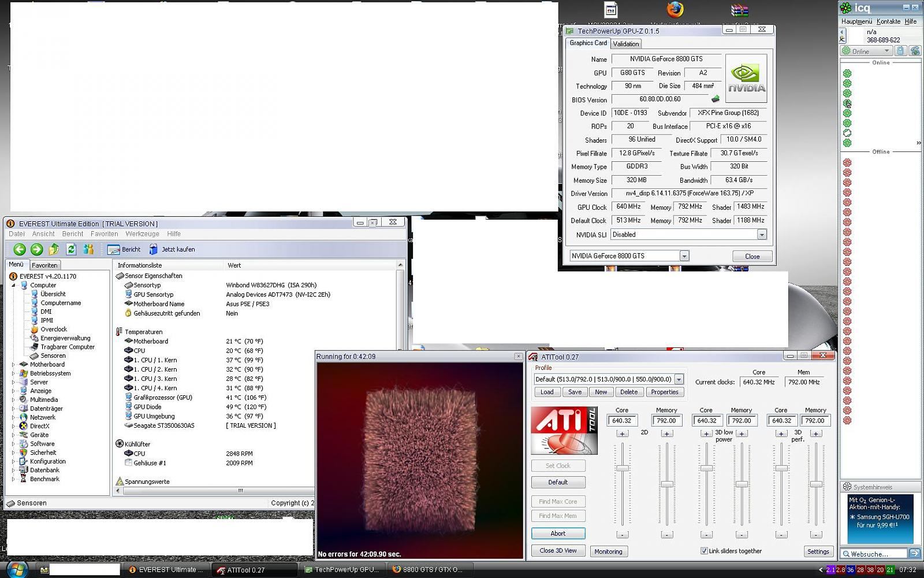924x578 pixels.
Task: Open the ICQ Hauptmenü menu
Action: pos(856,21)
